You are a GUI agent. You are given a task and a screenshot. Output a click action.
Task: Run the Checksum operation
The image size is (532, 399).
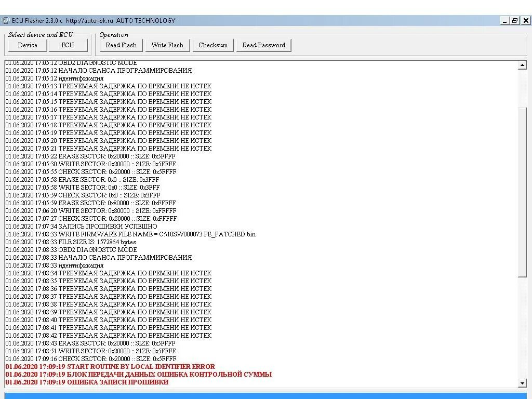click(213, 45)
